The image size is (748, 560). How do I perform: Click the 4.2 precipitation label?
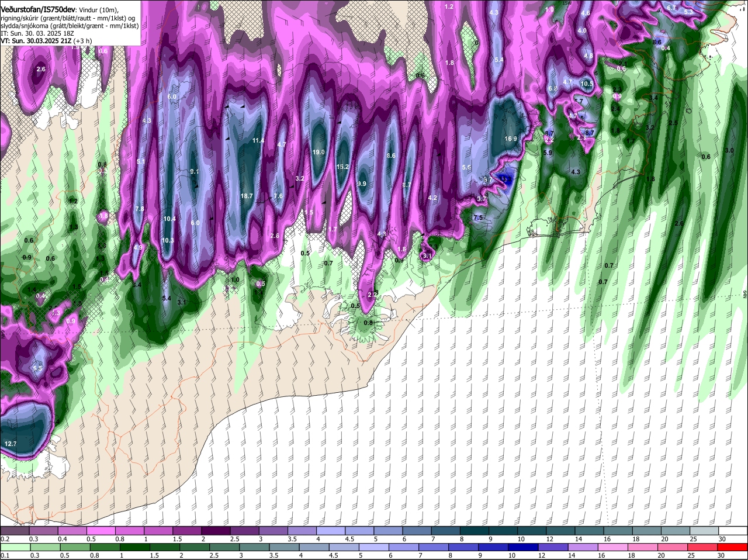432,198
